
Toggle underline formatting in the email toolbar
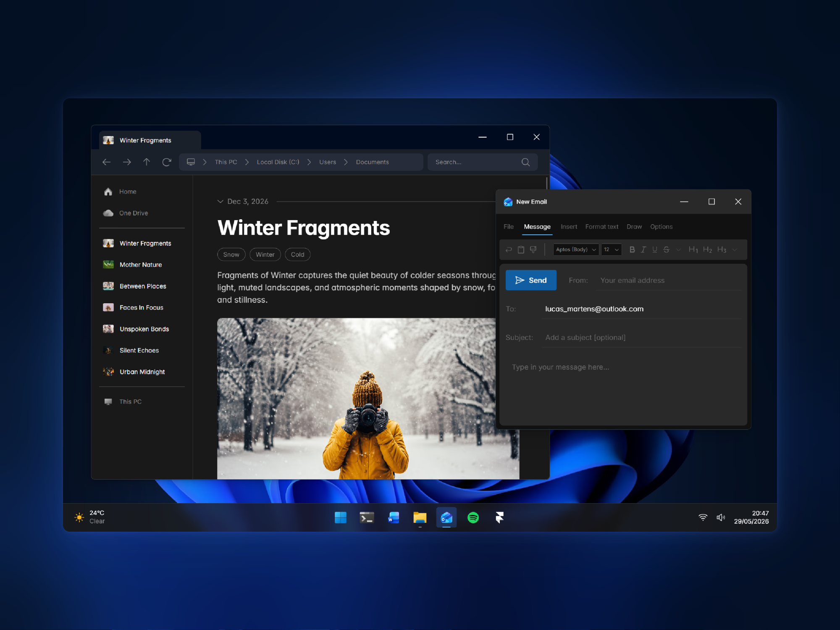tap(655, 249)
